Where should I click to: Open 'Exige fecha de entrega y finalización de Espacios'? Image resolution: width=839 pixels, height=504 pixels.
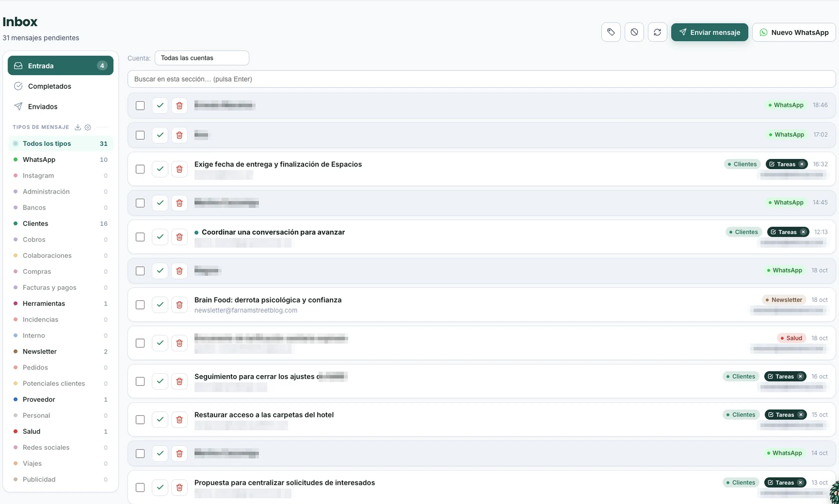(x=278, y=164)
